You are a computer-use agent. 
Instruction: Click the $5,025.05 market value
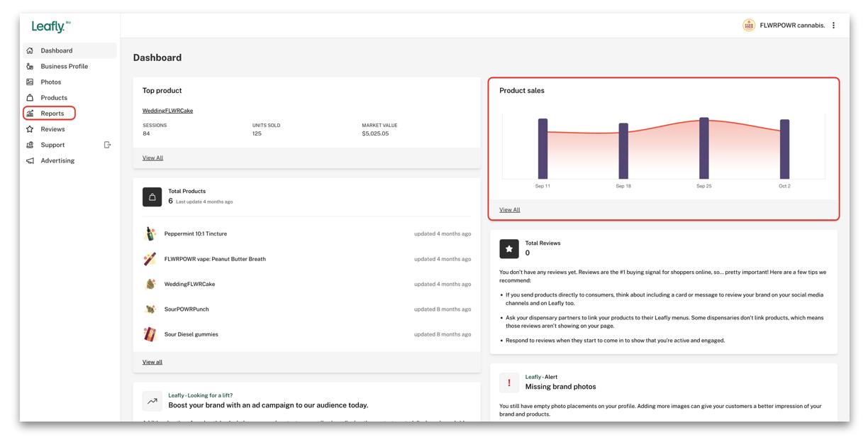375,133
